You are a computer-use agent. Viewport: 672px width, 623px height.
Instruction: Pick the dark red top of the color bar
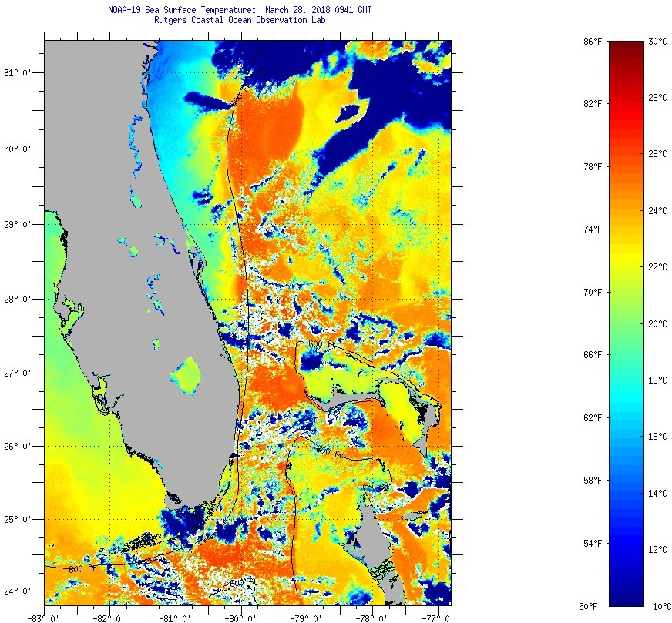pos(627,45)
